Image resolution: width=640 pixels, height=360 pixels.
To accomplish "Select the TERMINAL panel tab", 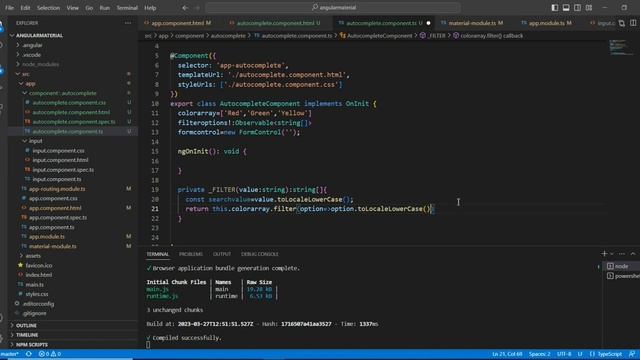I will click(x=158, y=254).
